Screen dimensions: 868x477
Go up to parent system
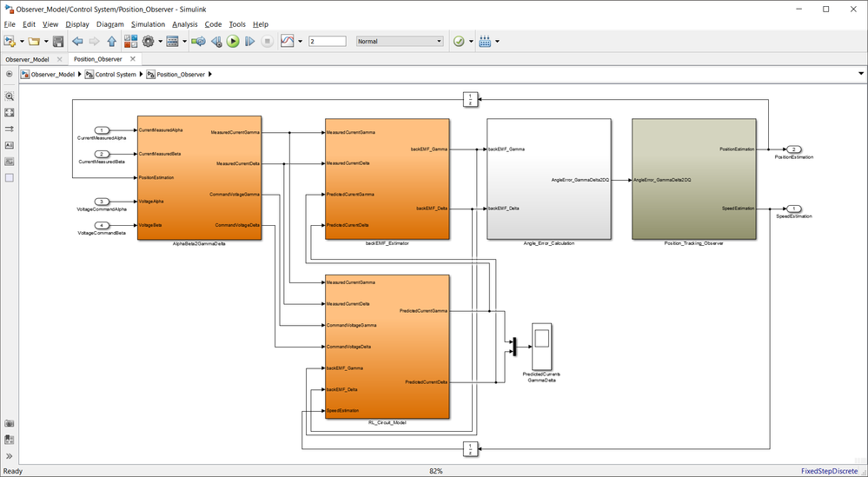click(x=111, y=41)
